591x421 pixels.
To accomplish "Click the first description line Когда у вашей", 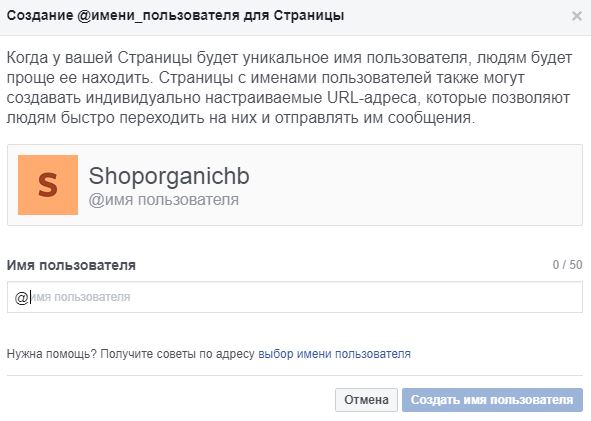I will [289, 58].
